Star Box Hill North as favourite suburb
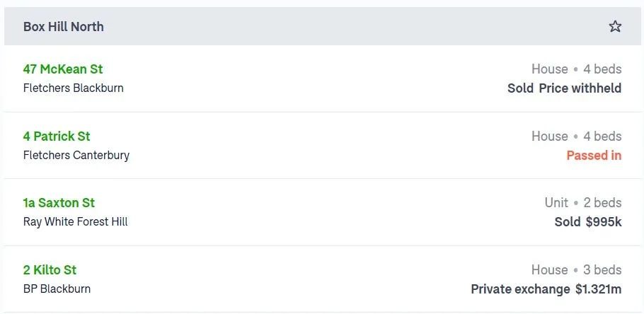Screen dimensions: 644x314 (615, 26)
